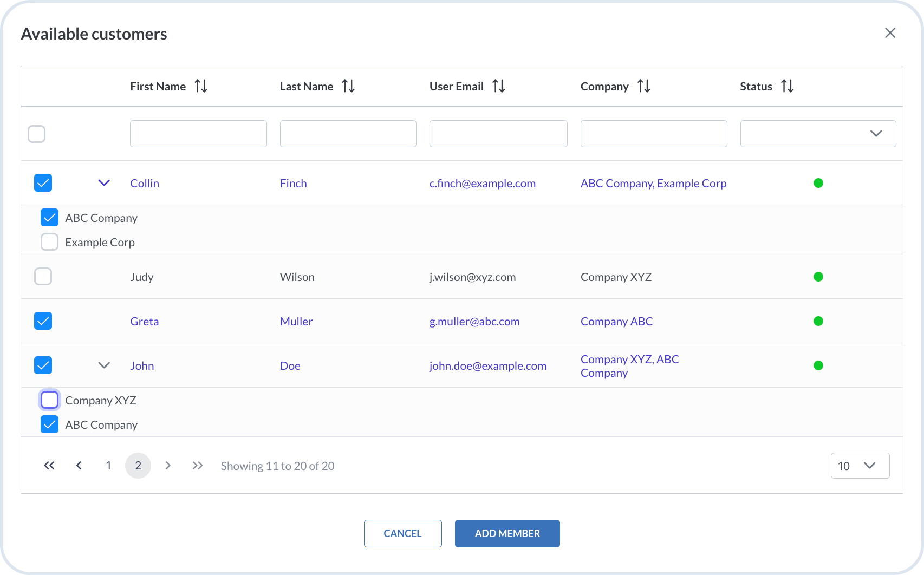Collapse John Doe's expanded companies
The image size is (924, 575).
pos(104,365)
